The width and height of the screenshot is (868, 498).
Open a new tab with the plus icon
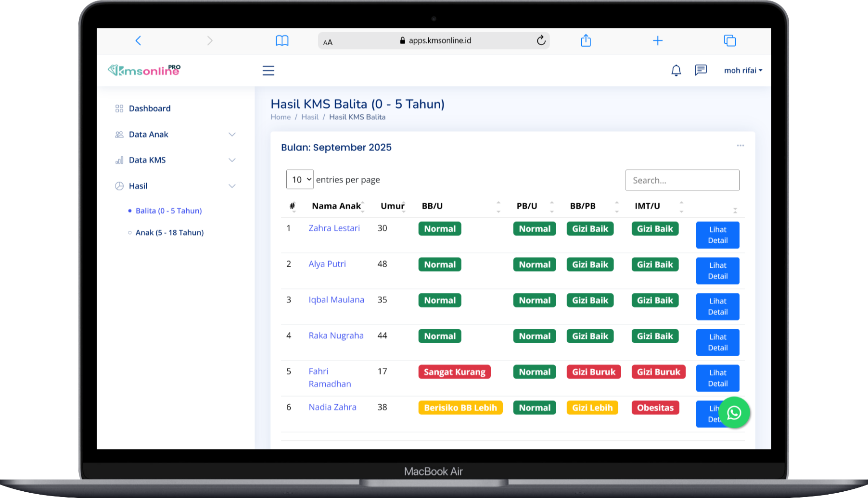tap(657, 41)
